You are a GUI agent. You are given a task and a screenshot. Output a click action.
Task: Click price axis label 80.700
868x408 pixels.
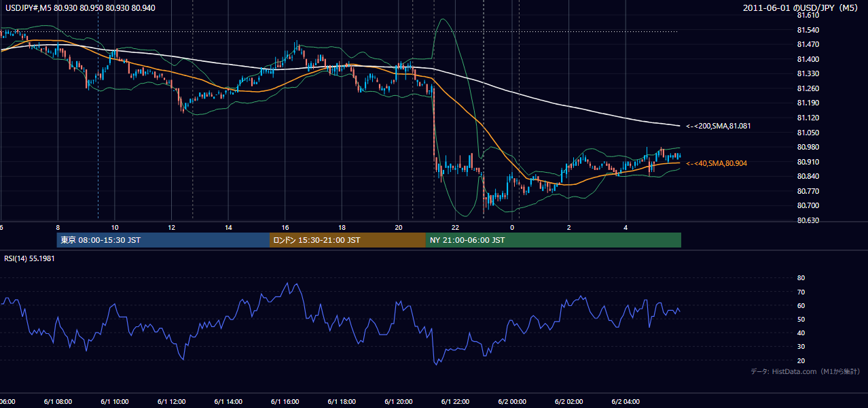coord(808,205)
